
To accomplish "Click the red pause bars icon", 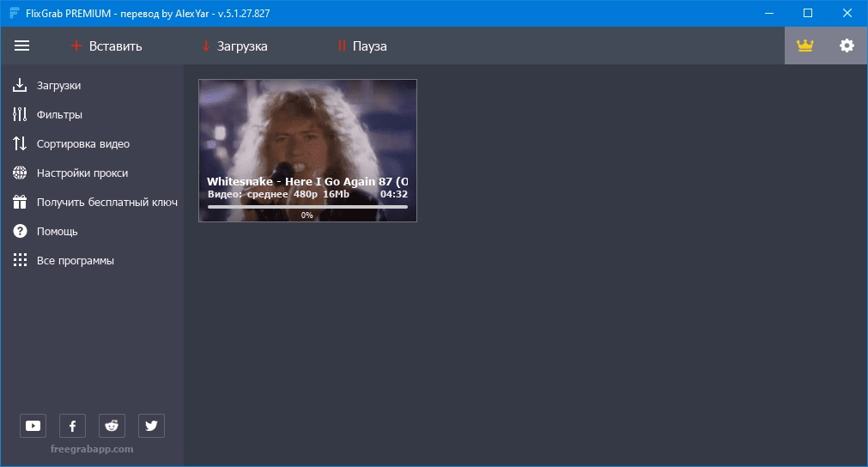I will click(x=342, y=45).
